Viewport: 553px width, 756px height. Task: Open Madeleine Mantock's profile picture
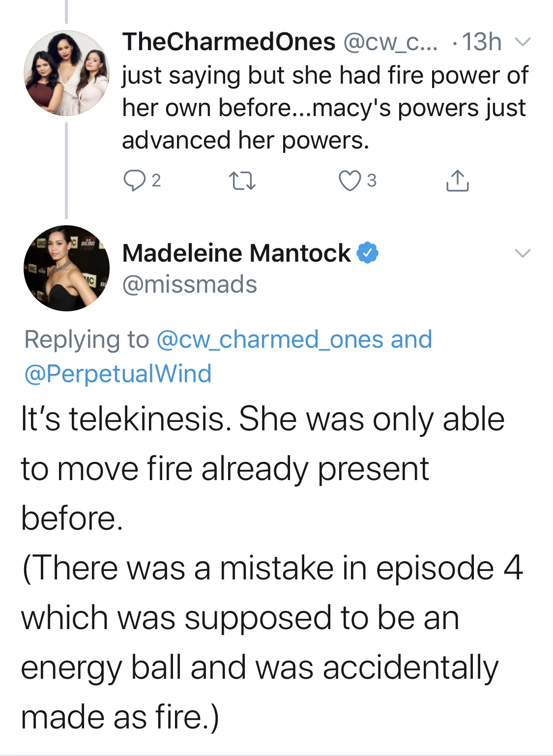tap(66, 268)
